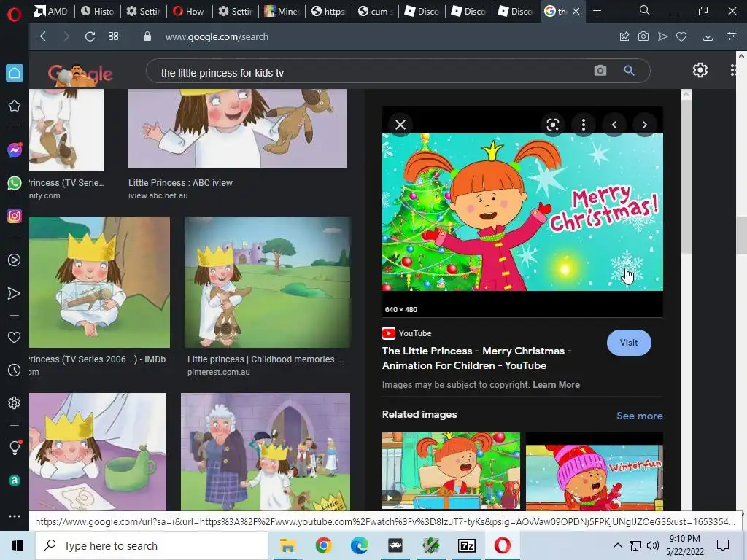Open IMDb Little Princess image thumbnail
Viewport: 747px width, 560px height.
click(99, 282)
